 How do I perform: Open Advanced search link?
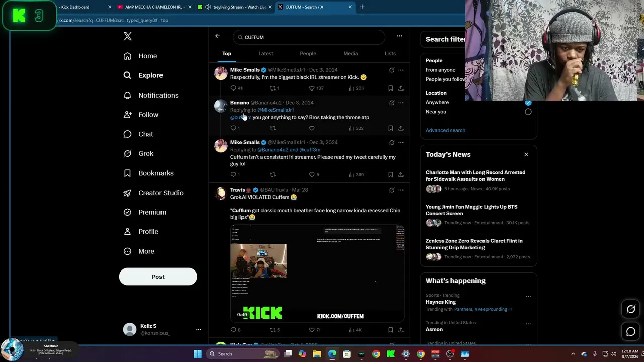445,130
